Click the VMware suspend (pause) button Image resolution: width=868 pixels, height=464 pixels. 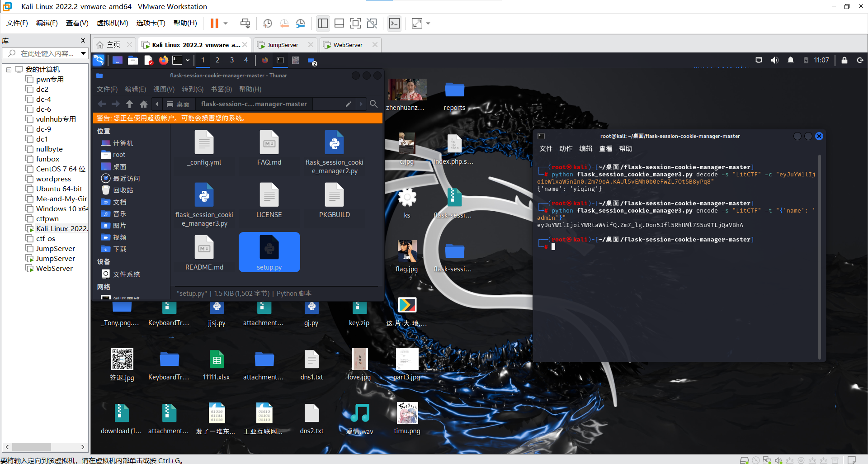click(214, 23)
